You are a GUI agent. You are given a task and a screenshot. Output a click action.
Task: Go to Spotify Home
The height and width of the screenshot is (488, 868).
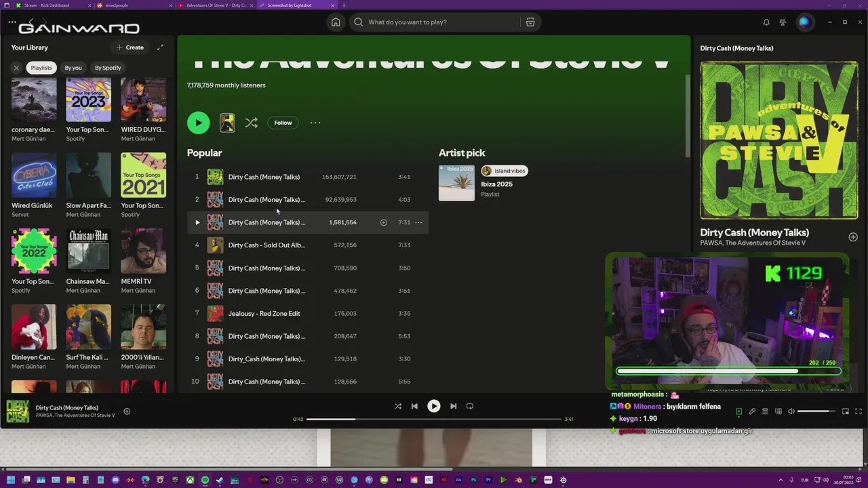(336, 22)
